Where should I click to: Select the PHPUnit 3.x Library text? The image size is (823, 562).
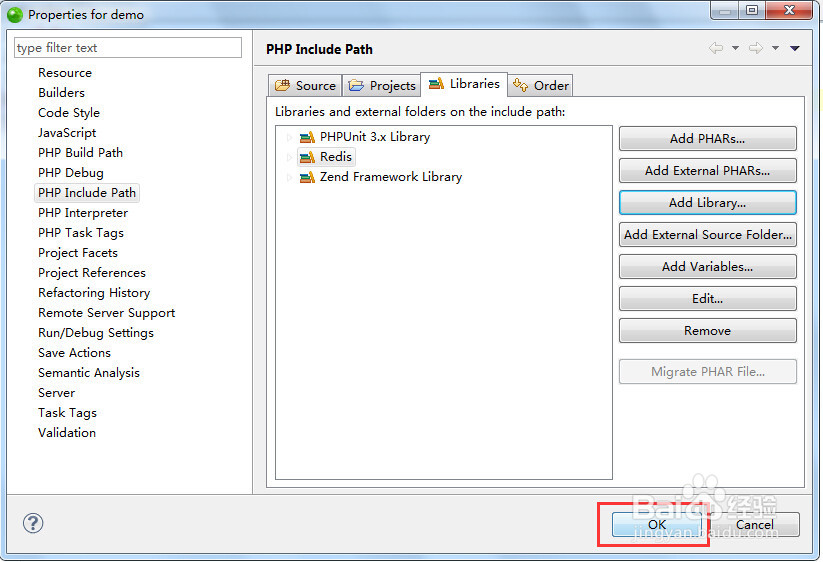pos(375,137)
